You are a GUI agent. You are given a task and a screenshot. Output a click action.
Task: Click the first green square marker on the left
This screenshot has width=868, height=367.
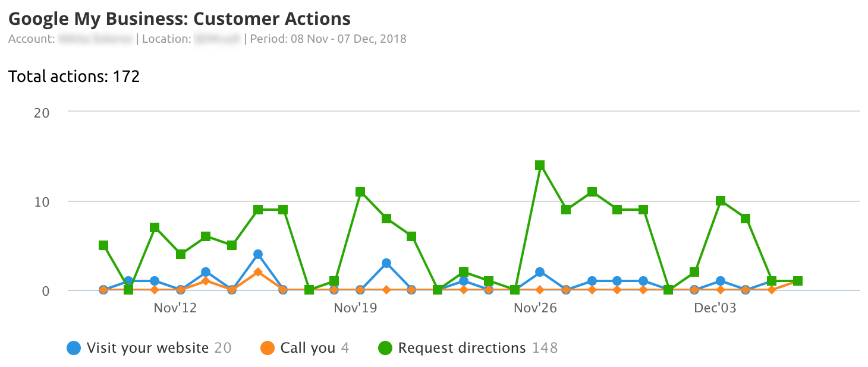(103, 245)
